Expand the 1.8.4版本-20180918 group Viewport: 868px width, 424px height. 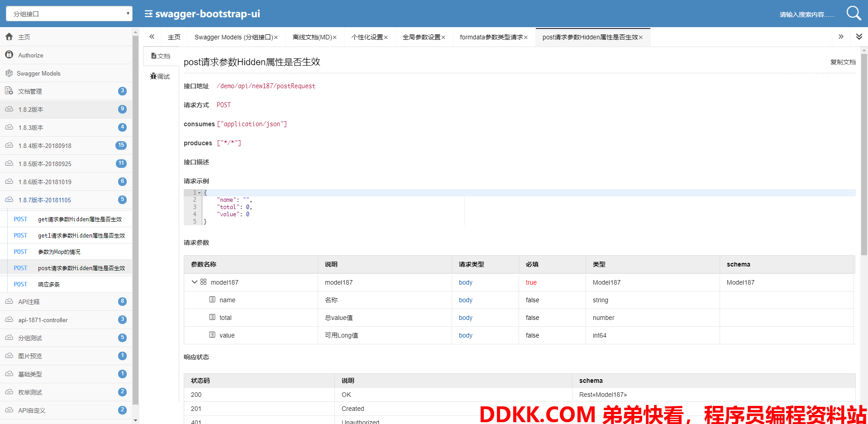[66, 145]
